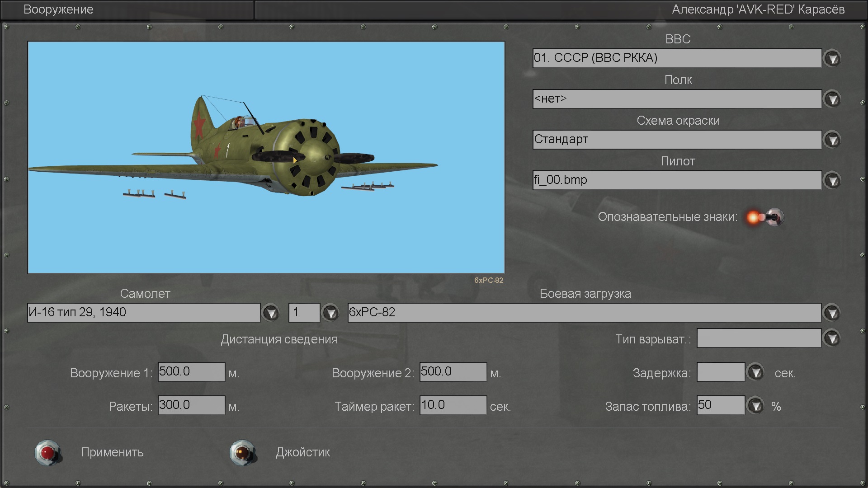The image size is (868, 488).
Task: Click the Применить label
Action: pyautogui.click(x=112, y=452)
